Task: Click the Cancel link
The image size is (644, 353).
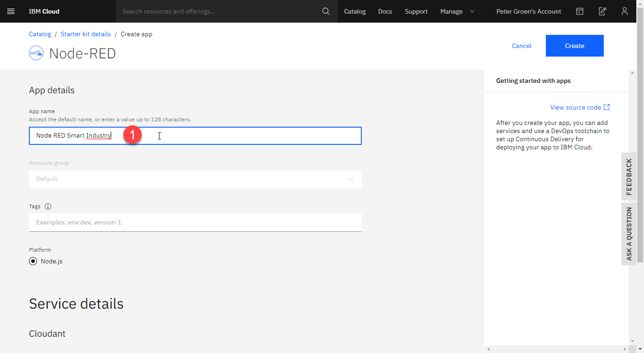Action: 521,46
